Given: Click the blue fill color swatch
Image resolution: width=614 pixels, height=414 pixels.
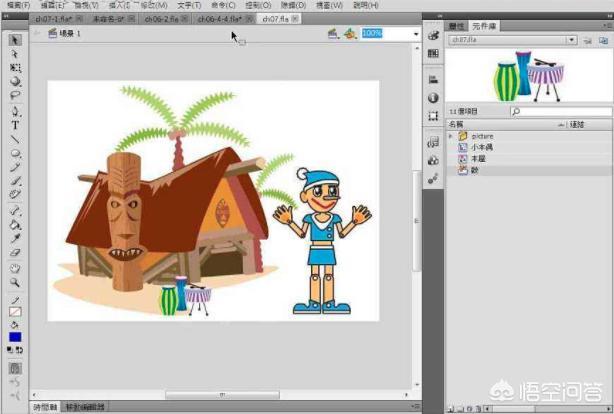Looking at the screenshot, I should tap(15, 337).
